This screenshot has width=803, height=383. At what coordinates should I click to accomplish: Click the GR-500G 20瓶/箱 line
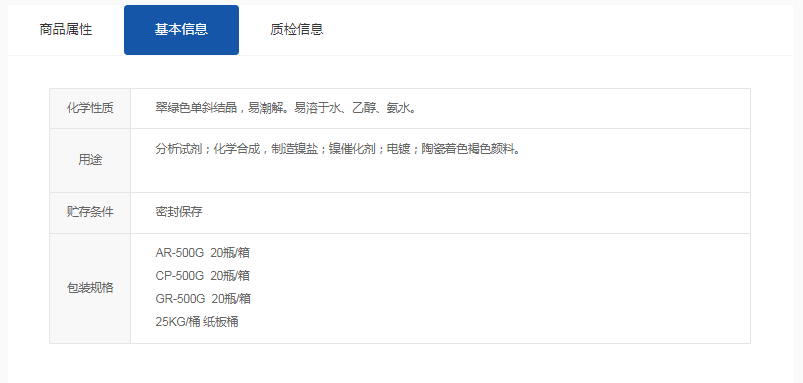pyautogui.click(x=203, y=299)
